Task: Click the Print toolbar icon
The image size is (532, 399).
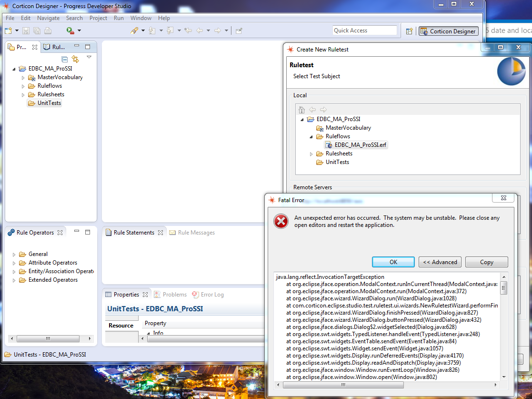Action: (48, 31)
